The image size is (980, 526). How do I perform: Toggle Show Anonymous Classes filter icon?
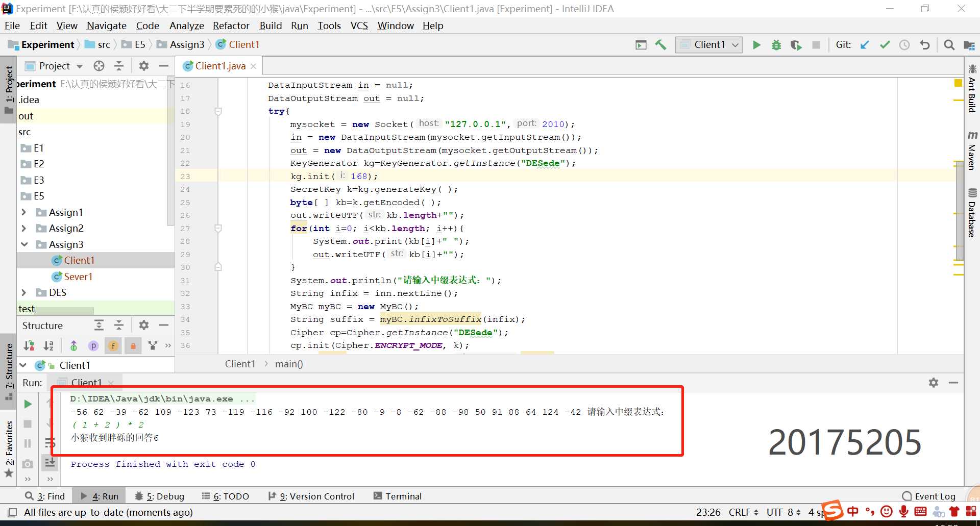pyautogui.click(x=153, y=345)
